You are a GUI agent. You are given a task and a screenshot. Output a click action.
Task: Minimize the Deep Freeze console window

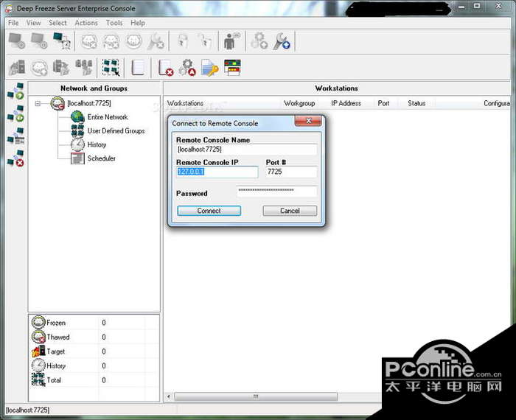click(461, 6)
